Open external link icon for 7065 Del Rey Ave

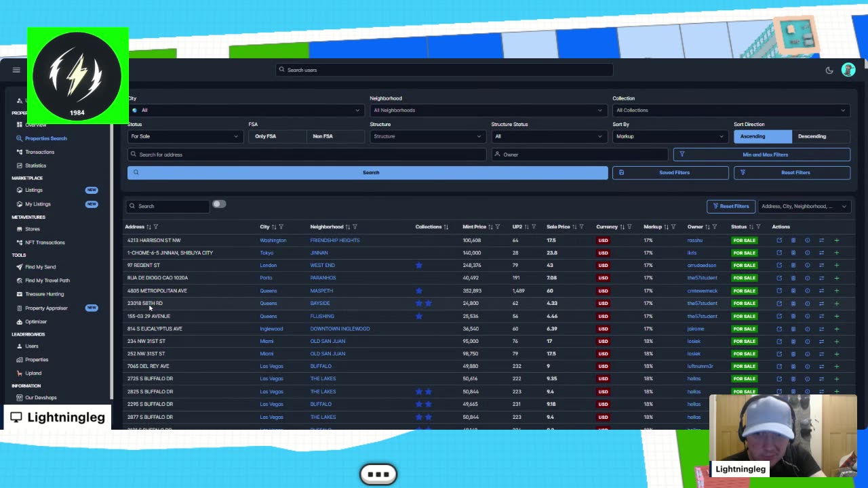[779, 366]
